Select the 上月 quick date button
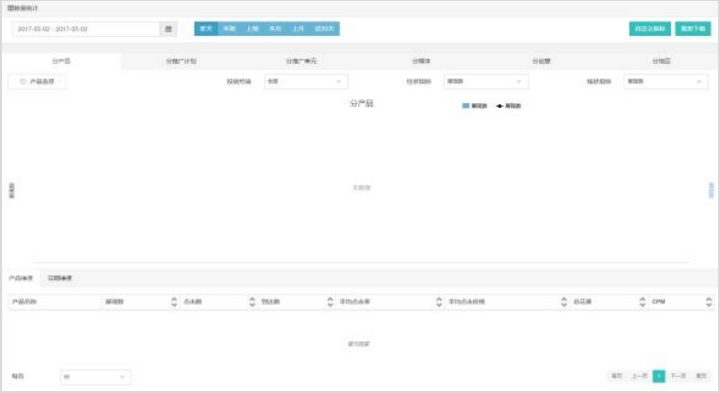Screen dimensions: 720x393 pyautogui.click(x=298, y=29)
